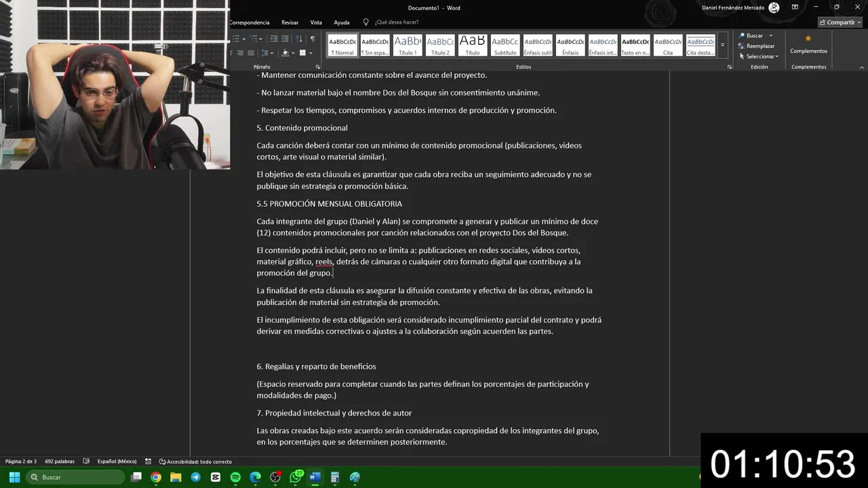This screenshot has width=868, height=488.
Task: Click the macro recording icon in status bar
Action: point(148,462)
